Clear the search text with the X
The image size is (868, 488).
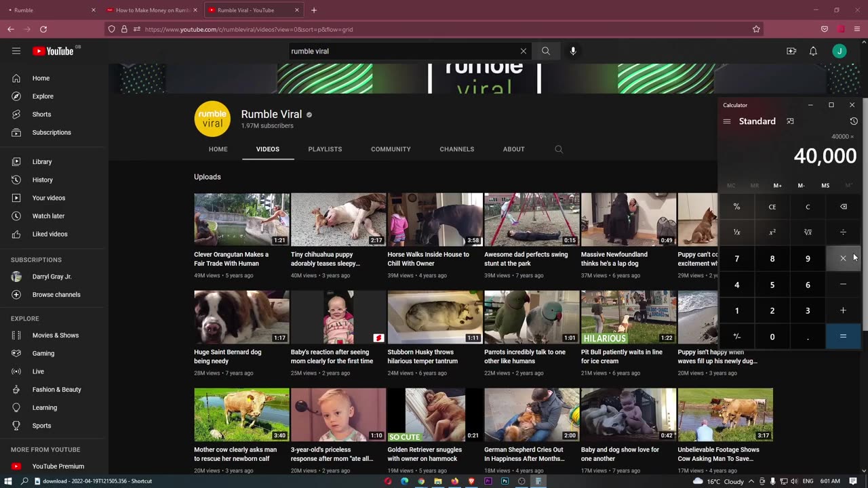524,51
